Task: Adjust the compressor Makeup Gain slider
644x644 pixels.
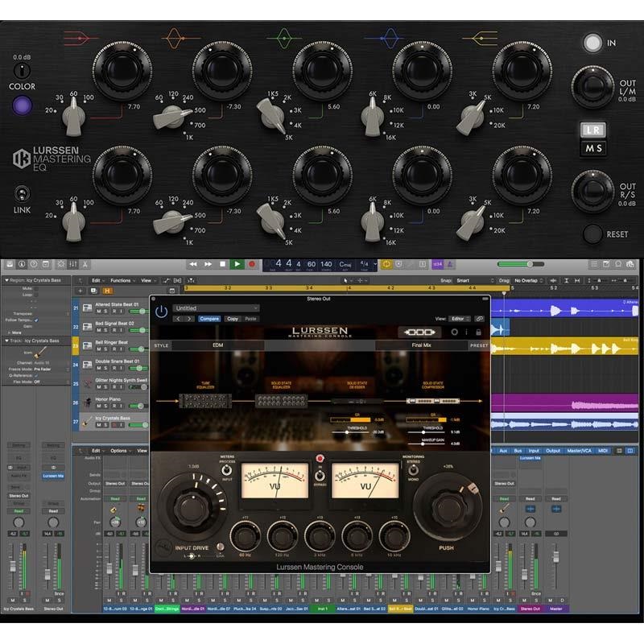Action: [427, 444]
